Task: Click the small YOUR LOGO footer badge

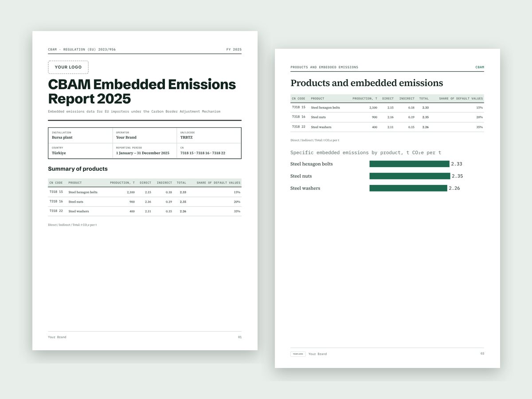Action: click(298, 354)
